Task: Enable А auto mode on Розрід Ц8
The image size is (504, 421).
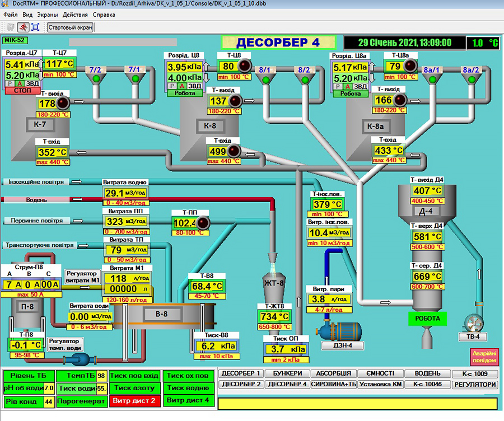Action: pos(182,86)
